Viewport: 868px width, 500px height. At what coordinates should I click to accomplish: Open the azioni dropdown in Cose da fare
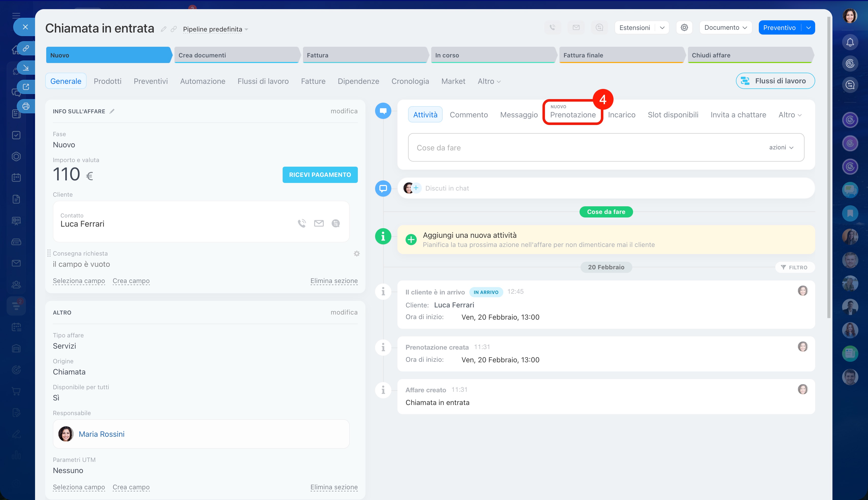[781, 147]
